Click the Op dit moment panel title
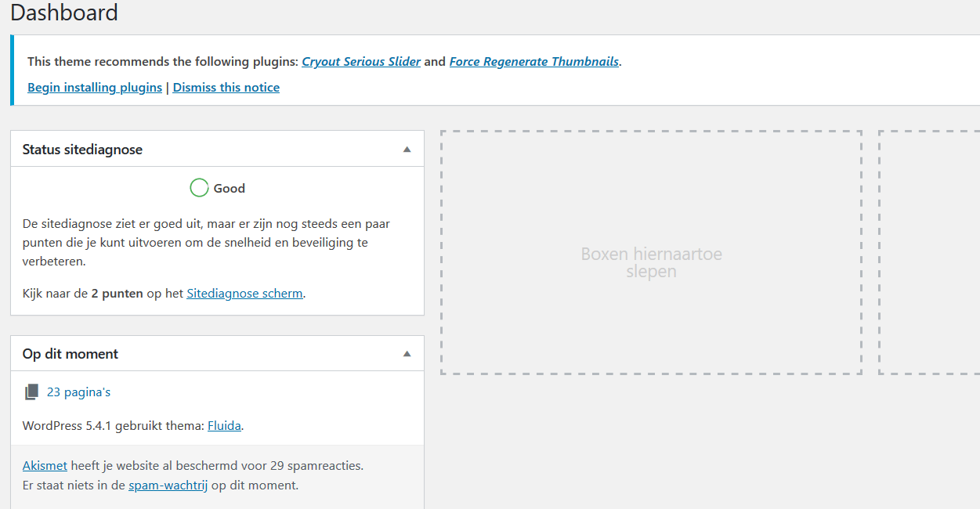The image size is (980, 509). click(71, 354)
